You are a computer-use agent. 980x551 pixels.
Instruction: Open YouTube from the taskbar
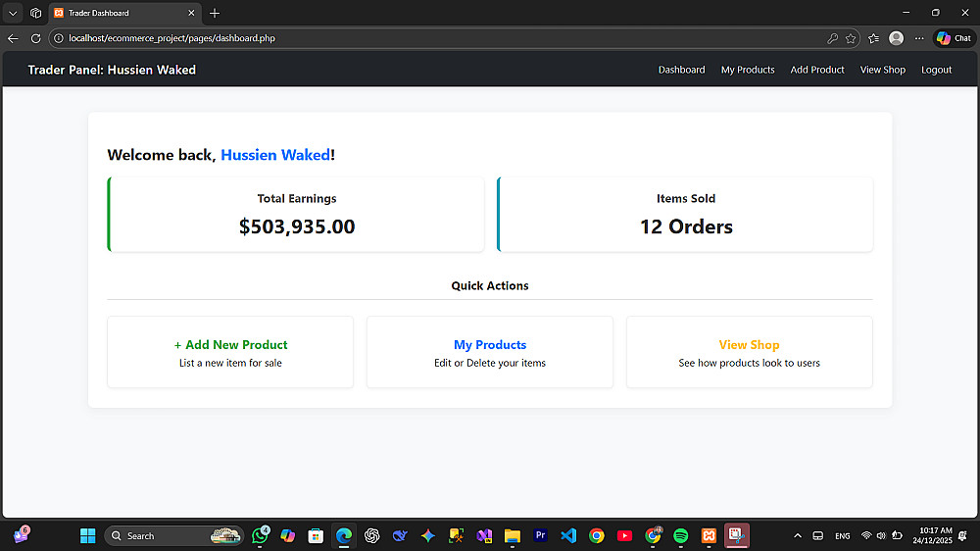click(624, 536)
